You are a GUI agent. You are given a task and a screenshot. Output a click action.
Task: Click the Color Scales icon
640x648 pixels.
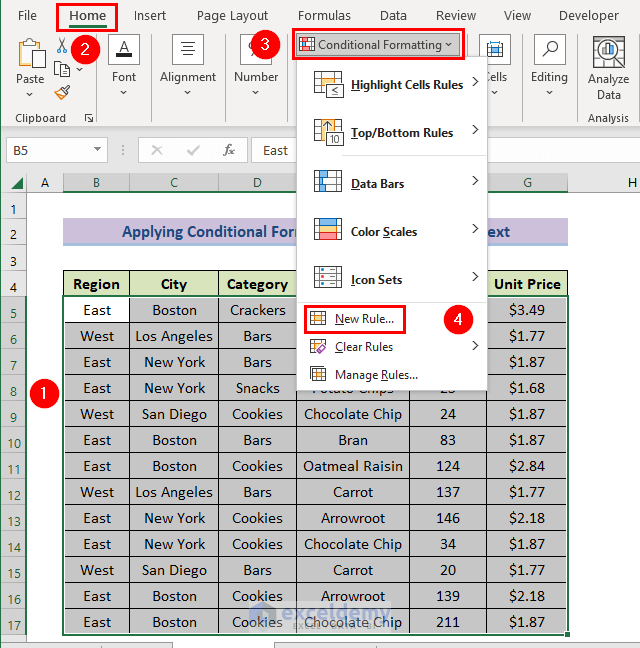[x=328, y=229]
